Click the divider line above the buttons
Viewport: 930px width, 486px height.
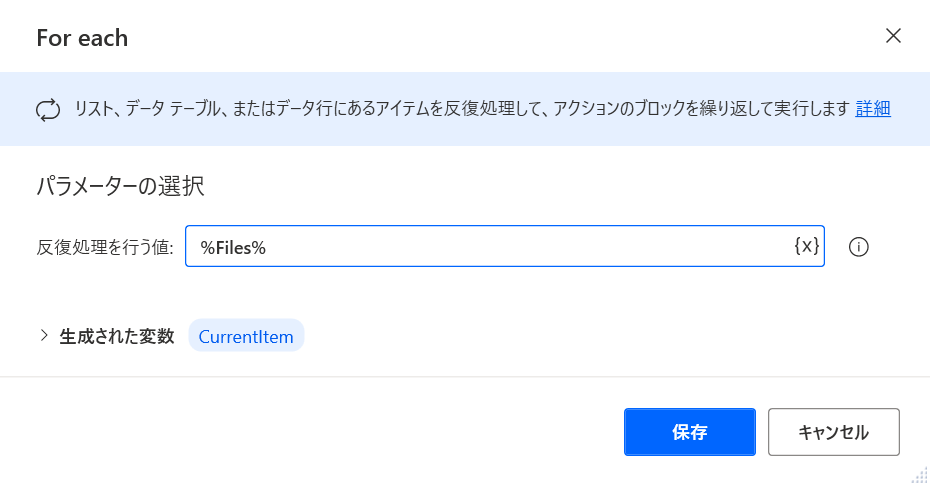coord(465,377)
